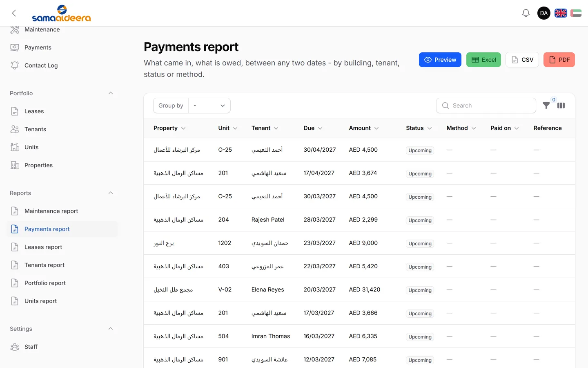The width and height of the screenshot is (588, 368).
Task: Click the back arrow icon
Action: (x=14, y=13)
